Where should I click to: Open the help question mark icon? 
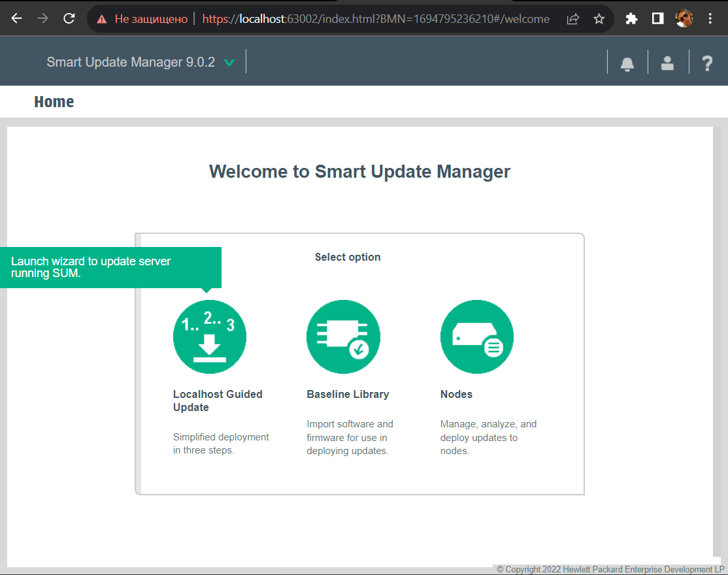coord(707,63)
